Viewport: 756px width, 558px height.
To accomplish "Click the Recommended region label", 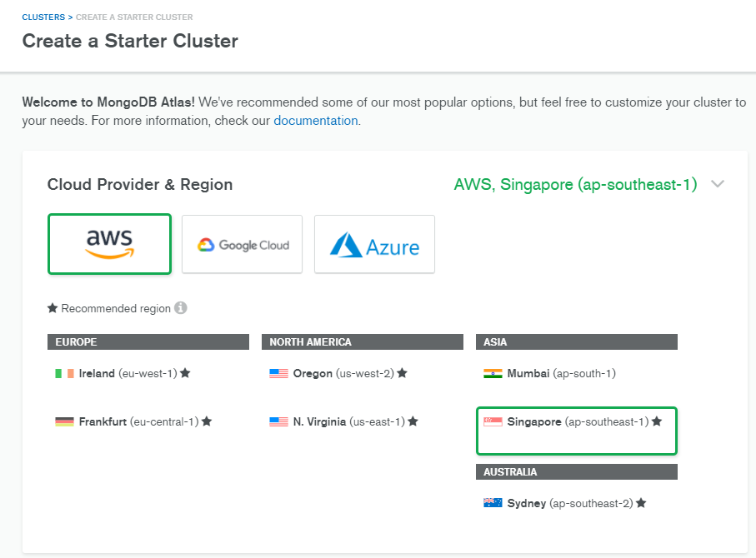I will (x=116, y=308).
